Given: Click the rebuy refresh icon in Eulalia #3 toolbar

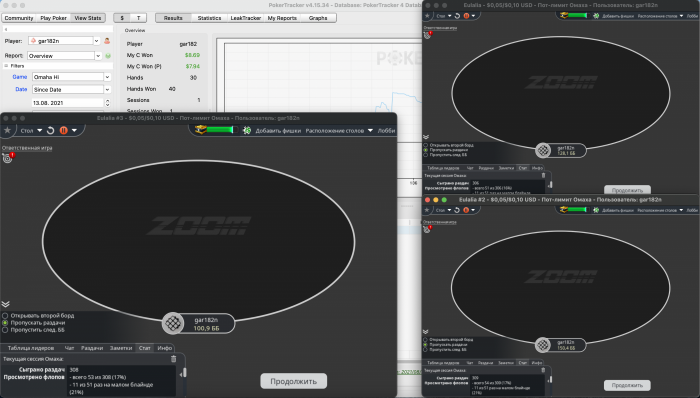Looking at the screenshot, I should pos(50,130).
